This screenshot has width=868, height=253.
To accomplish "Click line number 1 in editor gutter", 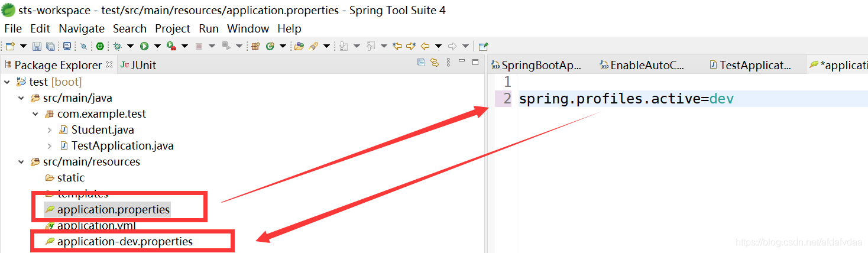I will [x=507, y=82].
